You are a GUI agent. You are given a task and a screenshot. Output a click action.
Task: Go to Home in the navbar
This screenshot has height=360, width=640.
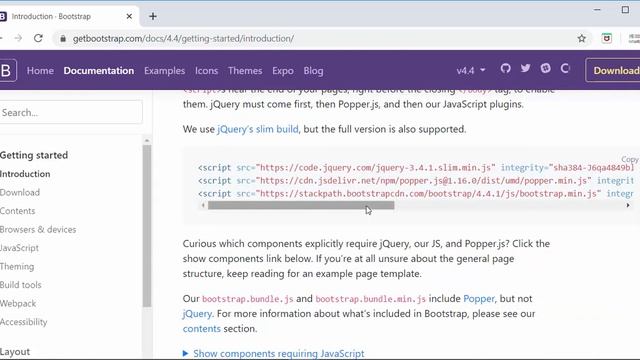coord(40,71)
